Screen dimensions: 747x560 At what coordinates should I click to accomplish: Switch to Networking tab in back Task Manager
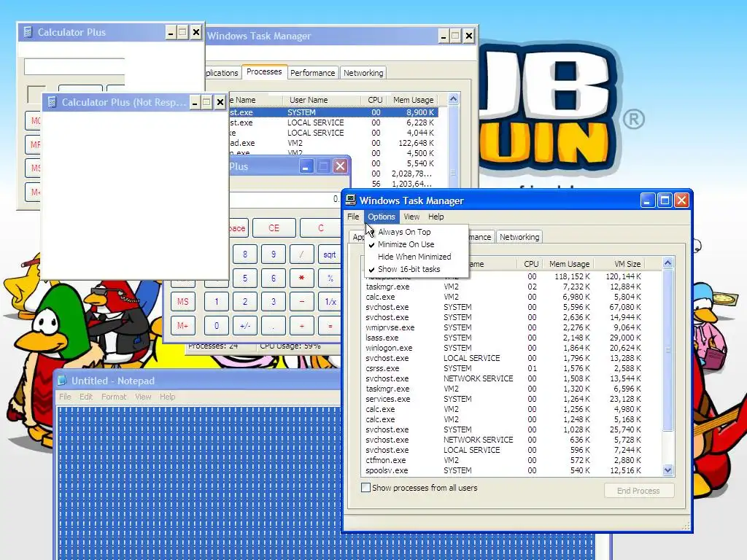(x=363, y=73)
